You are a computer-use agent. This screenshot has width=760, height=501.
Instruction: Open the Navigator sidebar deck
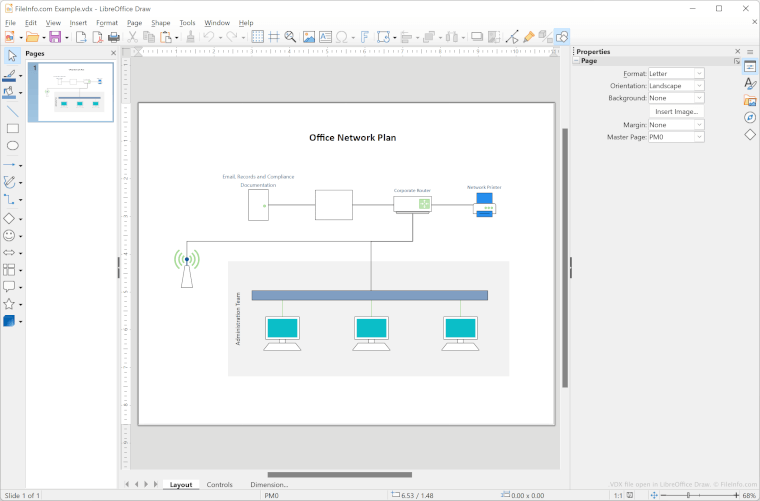750,117
